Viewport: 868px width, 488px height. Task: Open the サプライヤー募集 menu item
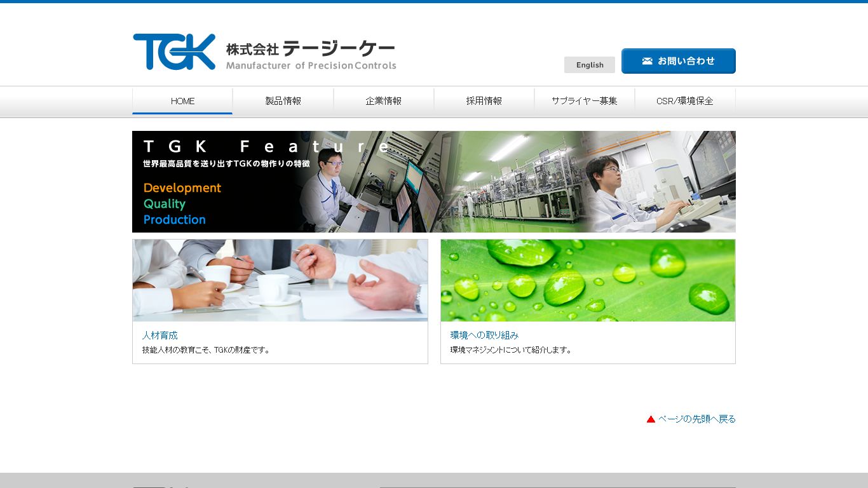coord(585,101)
